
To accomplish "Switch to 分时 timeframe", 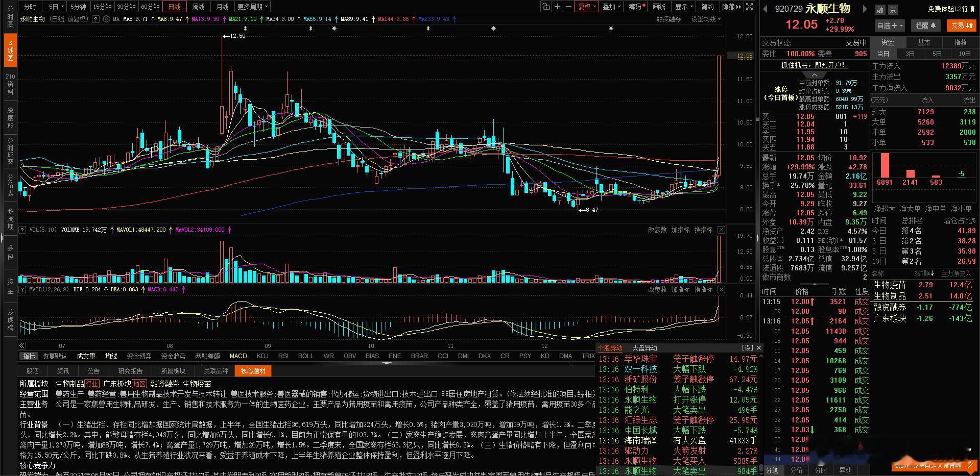I will coord(30,7).
